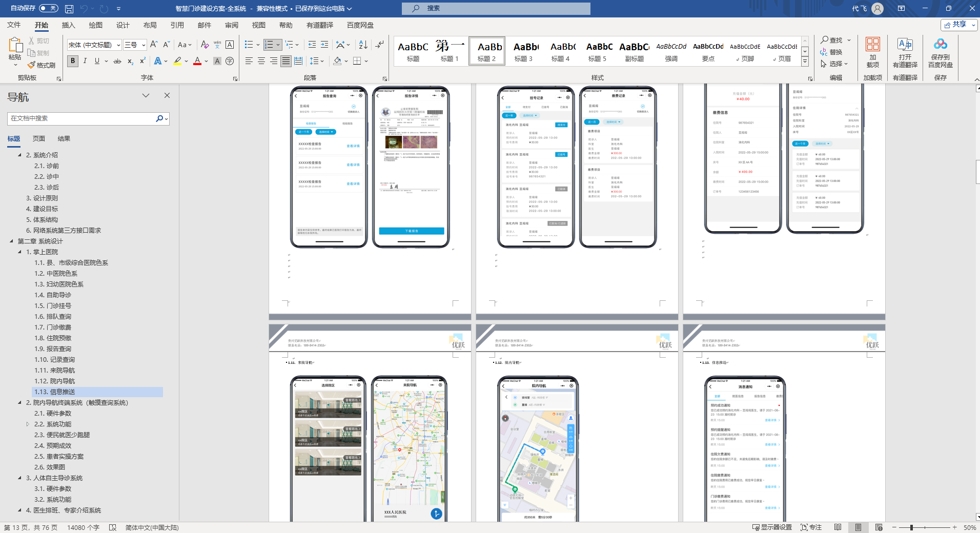Open the 审阅 ribbon tab
The width and height of the screenshot is (980, 533).
tap(231, 25)
